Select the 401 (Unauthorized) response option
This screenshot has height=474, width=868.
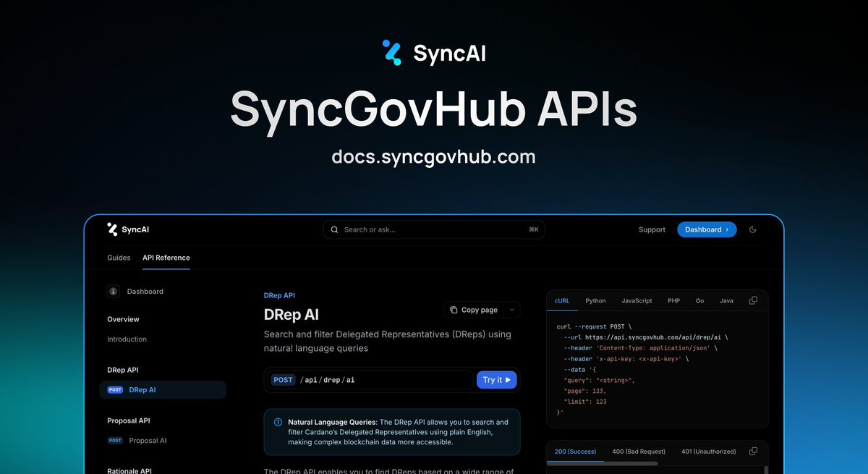click(707, 451)
